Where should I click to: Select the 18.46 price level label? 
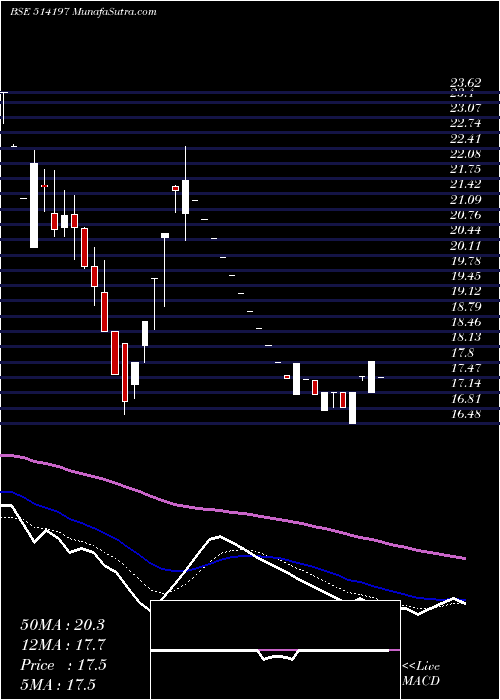(466, 322)
